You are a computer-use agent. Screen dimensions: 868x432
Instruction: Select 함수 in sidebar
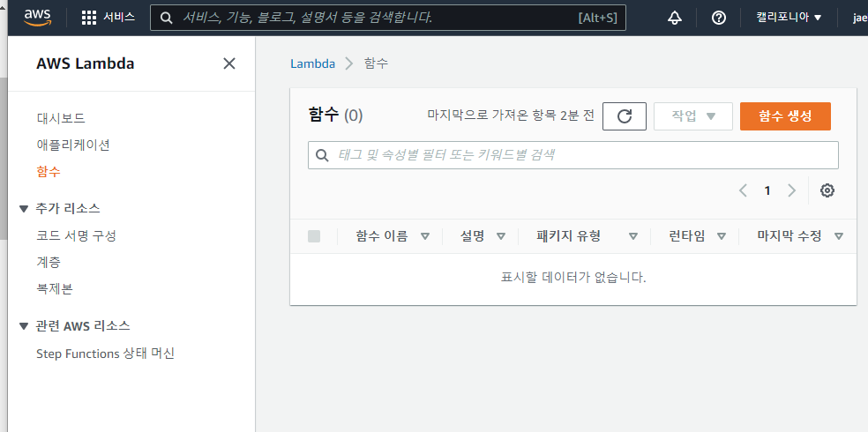click(49, 172)
